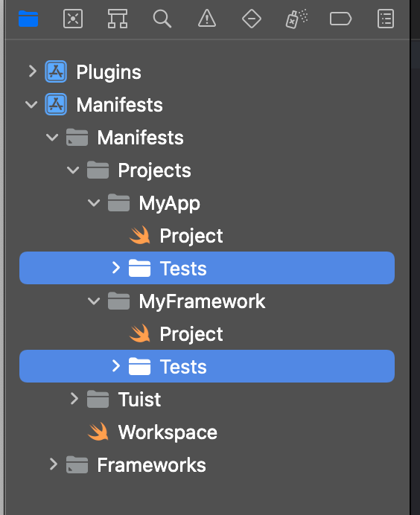Expand the Tuist folder
The width and height of the screenshot is (420, 515).
[74, 399]
